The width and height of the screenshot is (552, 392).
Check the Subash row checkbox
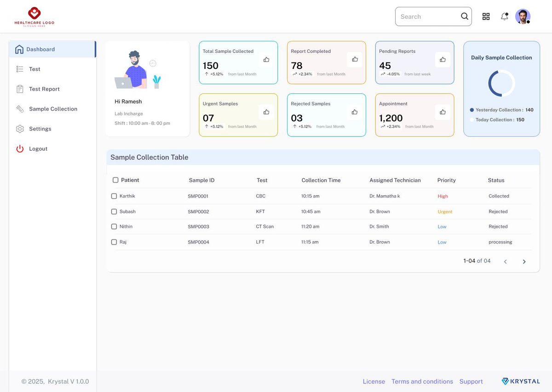(x=114, y=212)
